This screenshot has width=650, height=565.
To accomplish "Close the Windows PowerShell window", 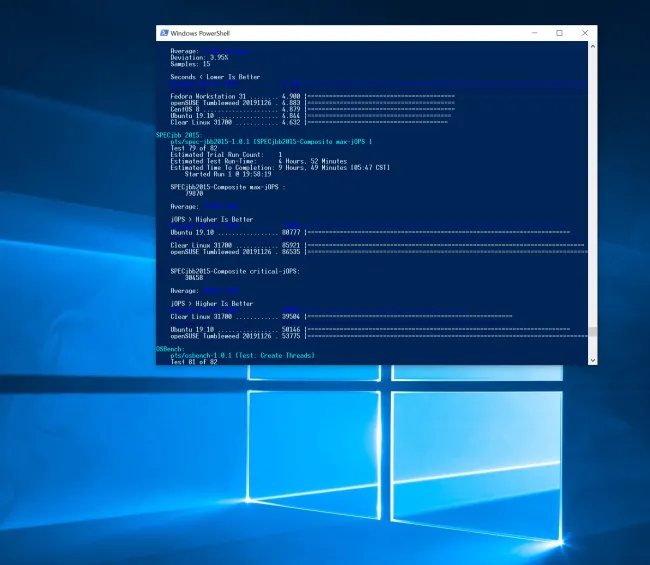I will click(x=585, y=33).
